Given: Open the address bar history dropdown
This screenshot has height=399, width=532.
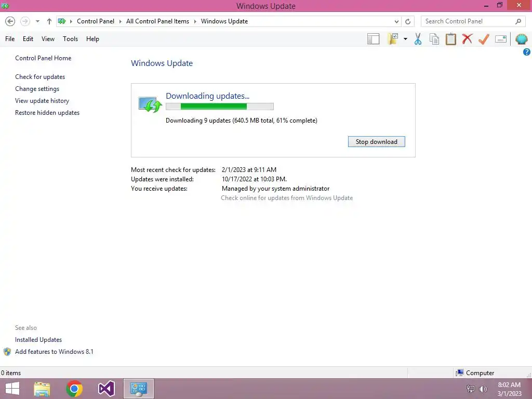Looking at the screenshot, I should coord(396,21).
